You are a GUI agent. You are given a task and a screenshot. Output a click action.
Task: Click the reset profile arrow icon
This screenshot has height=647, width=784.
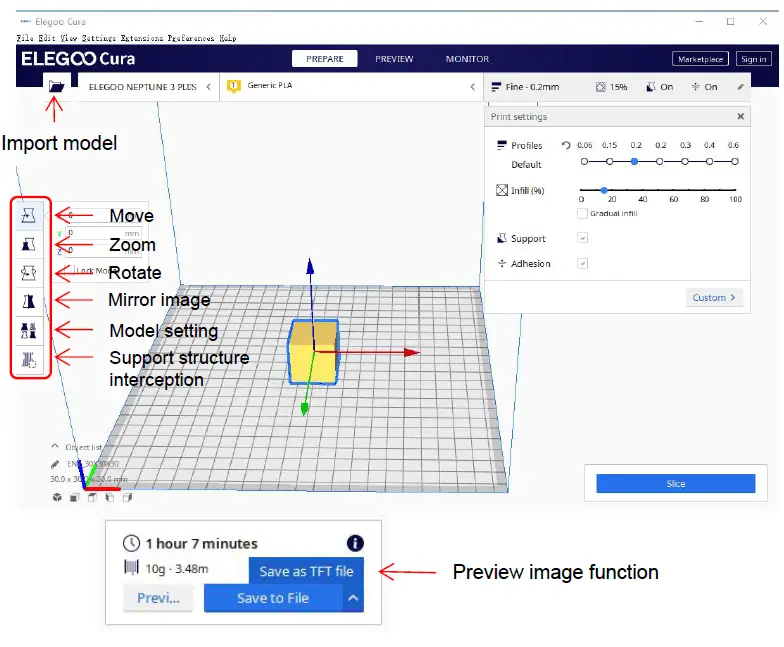click(x=566, y=146)
